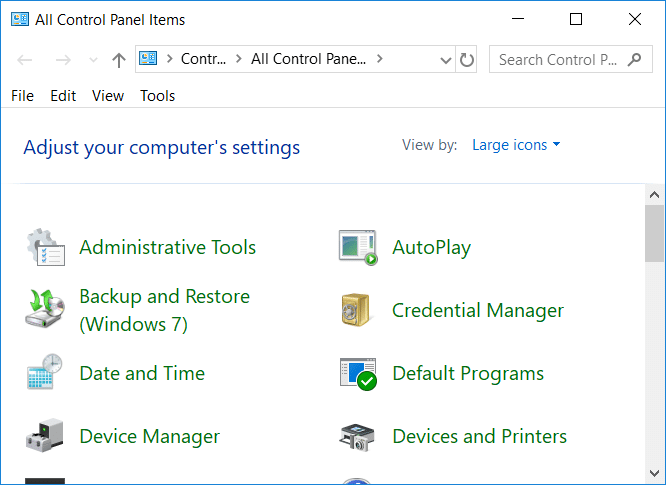Screen dimensions: 666x485
Task: Expand the recent locations chevron
Action: tap(94, 60)
